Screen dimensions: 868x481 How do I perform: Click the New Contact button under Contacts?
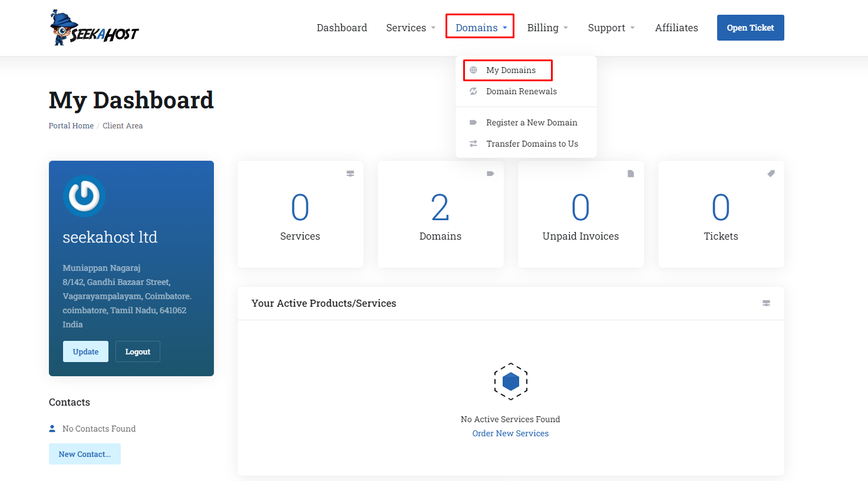coord(84,453)
